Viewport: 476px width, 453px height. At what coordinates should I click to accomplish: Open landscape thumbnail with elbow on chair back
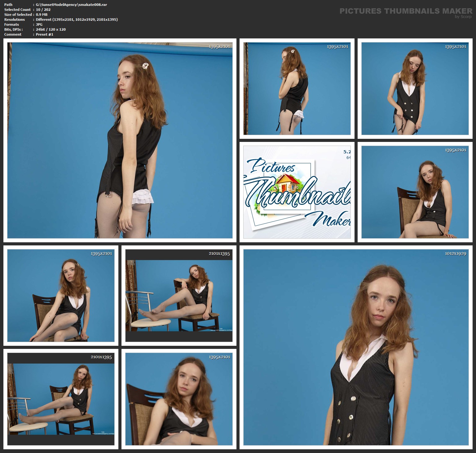178,296
